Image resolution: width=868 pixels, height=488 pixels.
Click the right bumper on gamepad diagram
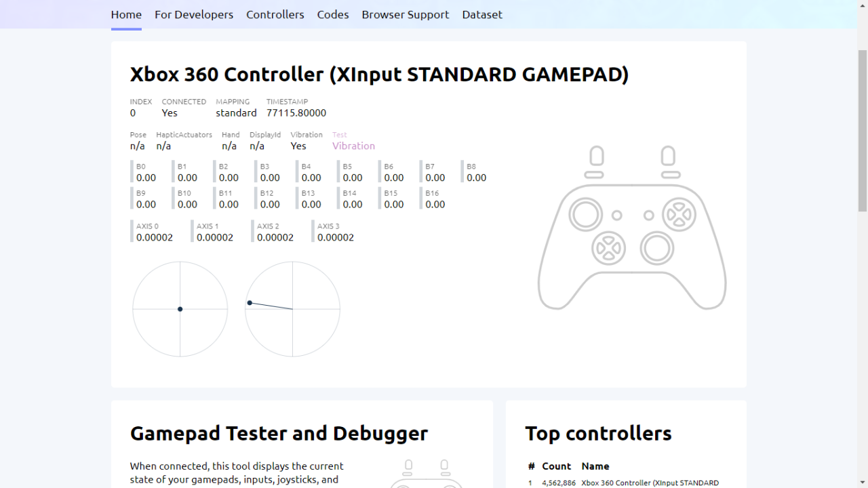(671, 175)
